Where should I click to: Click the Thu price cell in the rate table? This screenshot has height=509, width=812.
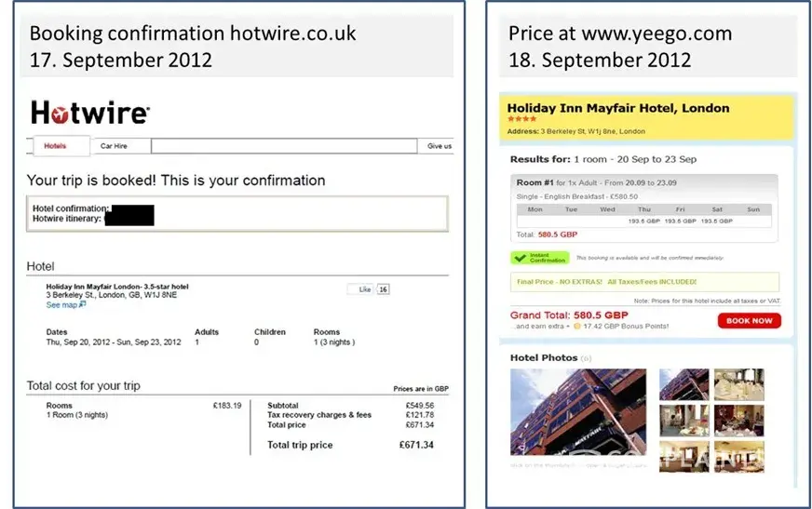[643, 221]
